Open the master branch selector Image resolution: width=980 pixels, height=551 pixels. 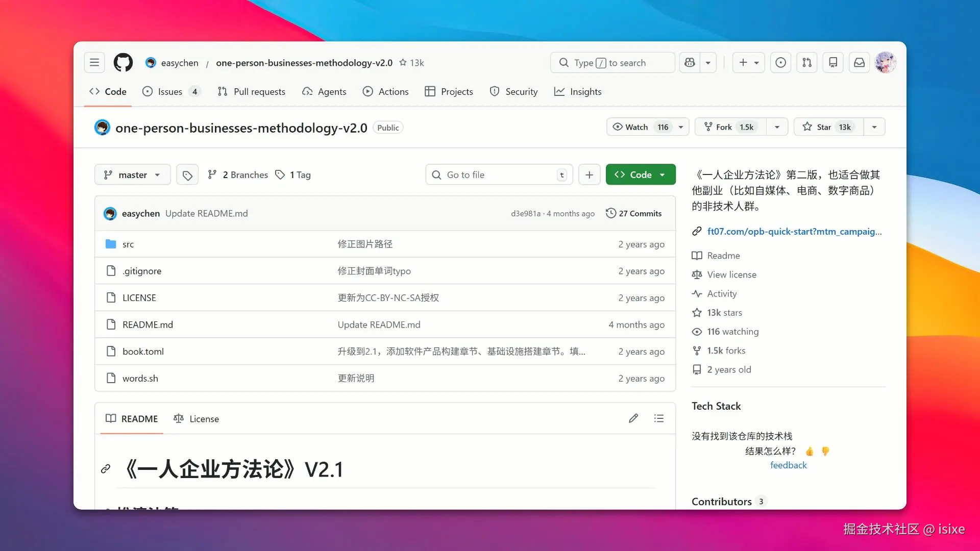pyautogui.click(x=132, y=174)
